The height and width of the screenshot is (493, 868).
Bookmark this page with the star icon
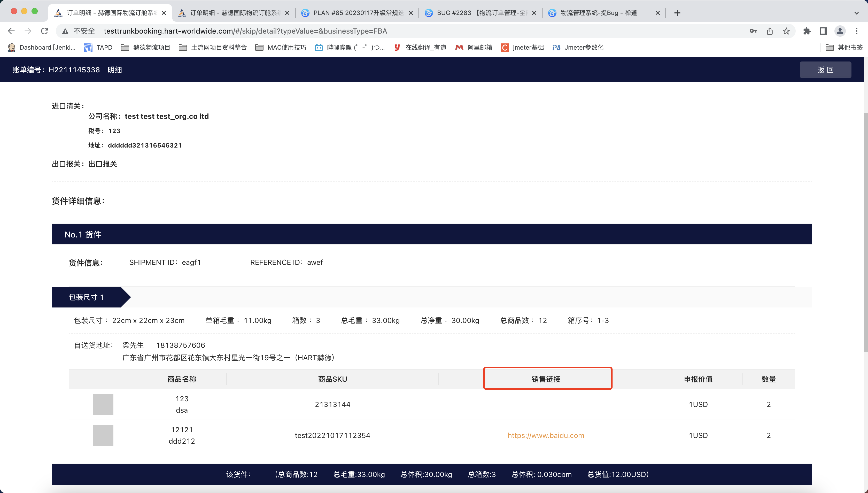click(786, 31)
